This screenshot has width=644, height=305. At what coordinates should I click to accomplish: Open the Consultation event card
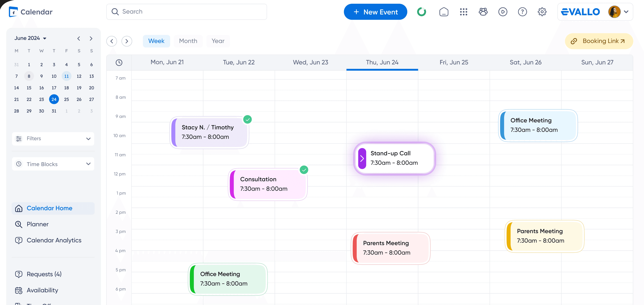[x=268, y=184]
